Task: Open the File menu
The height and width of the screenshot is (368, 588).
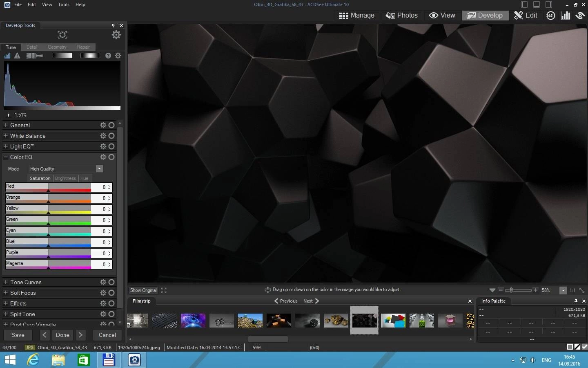Action: [18, 4]
